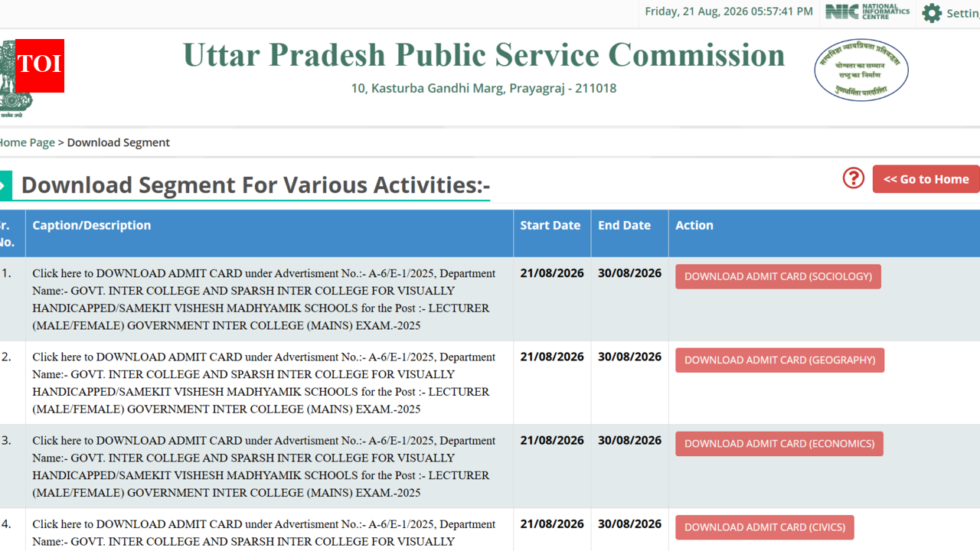
Task: Open the NIC National Informatics Centre logo
Action: [867, 12]
